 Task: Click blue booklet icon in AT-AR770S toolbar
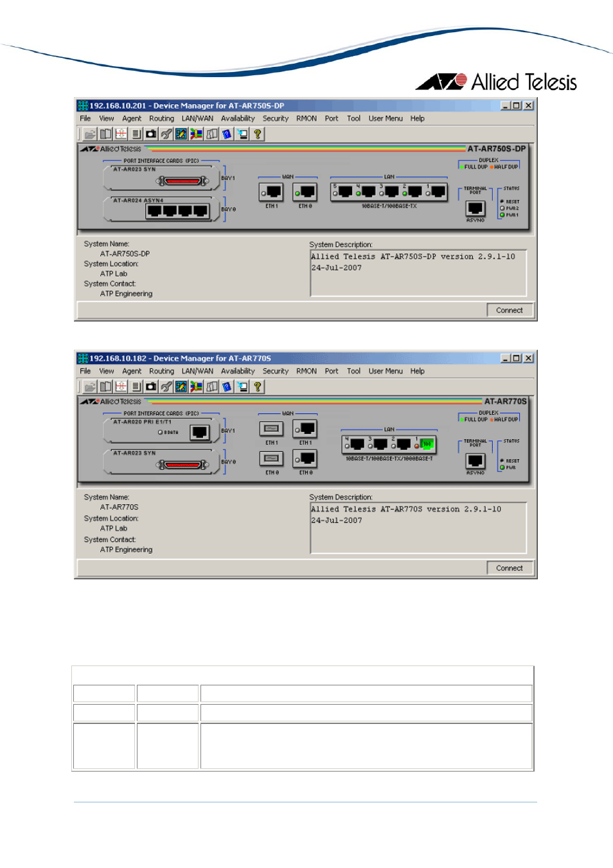point(227,386)
